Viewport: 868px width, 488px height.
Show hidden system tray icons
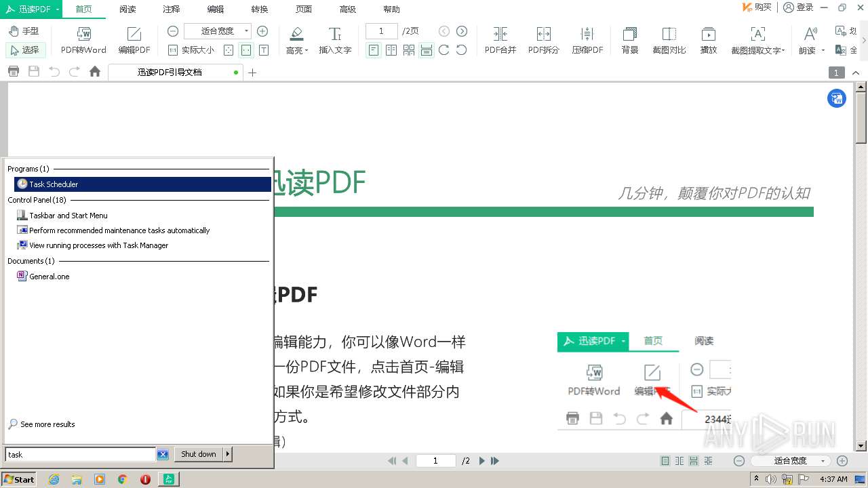pyautogui.click(x=755, y=479)
